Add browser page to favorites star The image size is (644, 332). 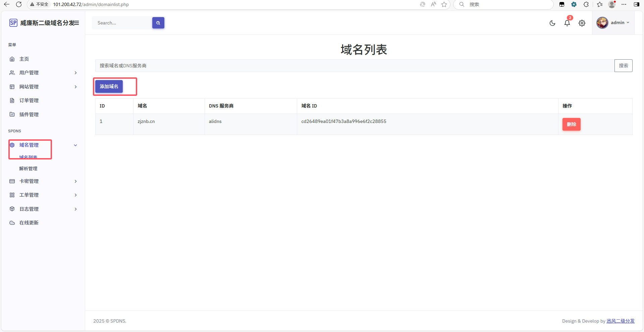tap(444, 4)
